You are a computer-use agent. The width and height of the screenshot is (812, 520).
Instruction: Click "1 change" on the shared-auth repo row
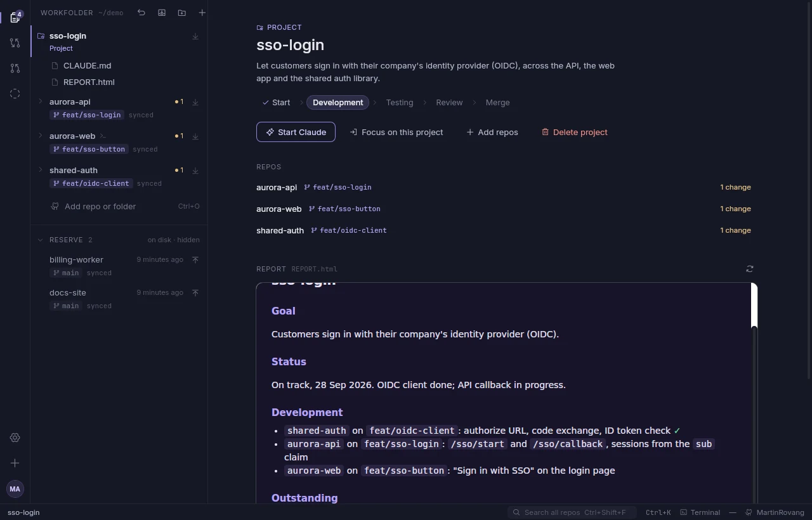pyautogui.click(x=735, y=230)
